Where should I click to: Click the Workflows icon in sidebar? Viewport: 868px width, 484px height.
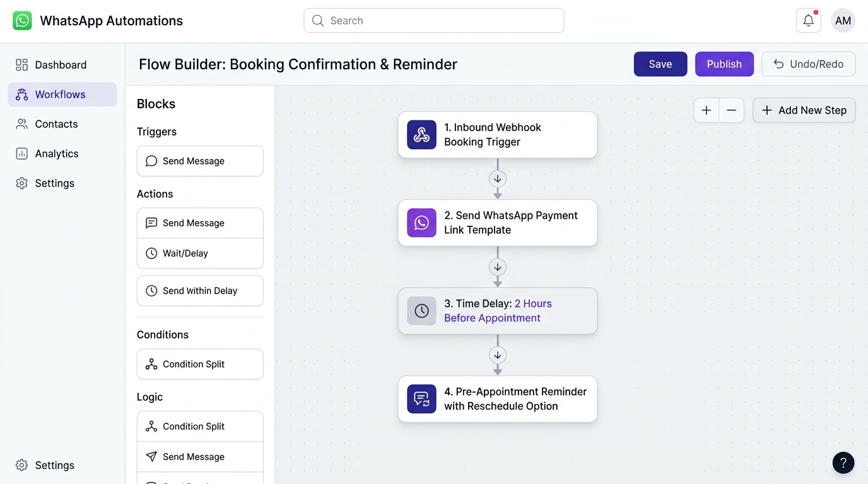click(22, 95)
